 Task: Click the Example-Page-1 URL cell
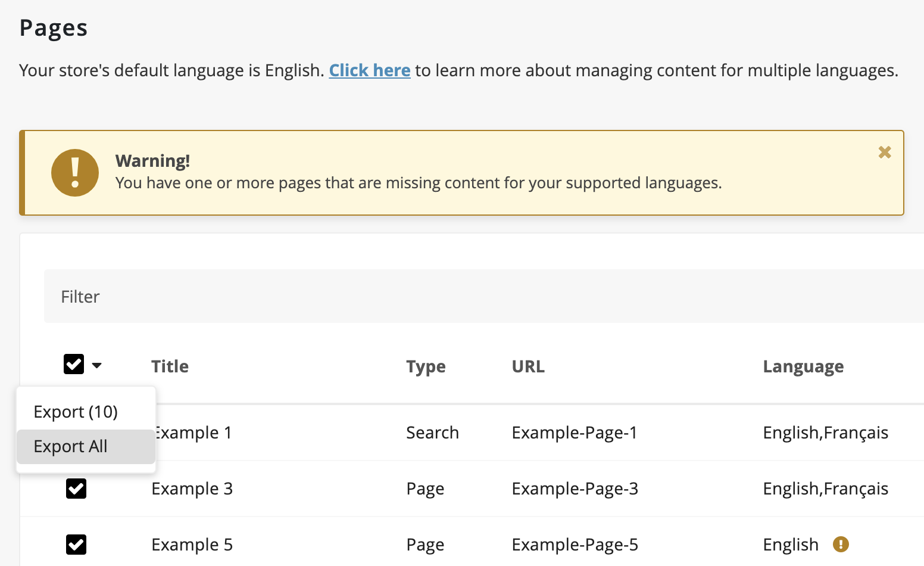[x=575, y=433]
